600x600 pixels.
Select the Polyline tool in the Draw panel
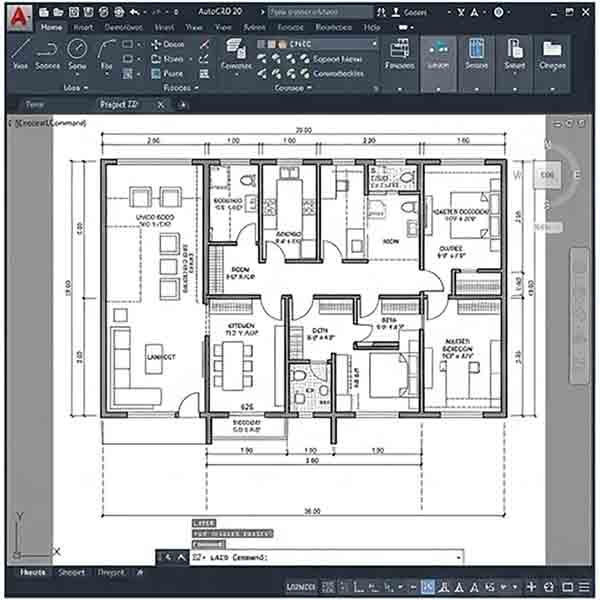[47, 54]
